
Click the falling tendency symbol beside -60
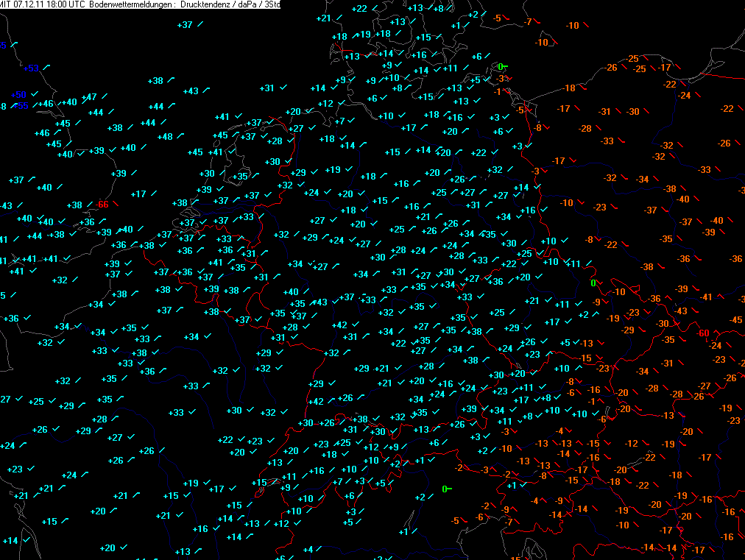718,333
